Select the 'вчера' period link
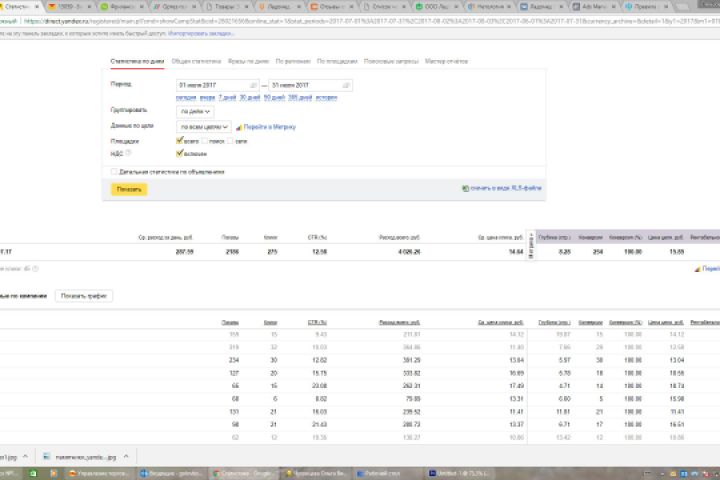 pos(208,97)
